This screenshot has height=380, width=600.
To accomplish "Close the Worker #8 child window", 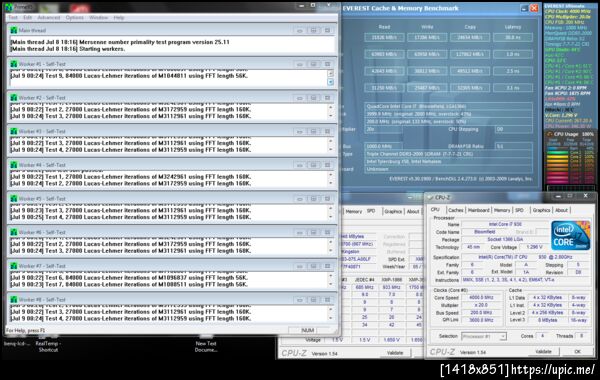I will point(327,300).
